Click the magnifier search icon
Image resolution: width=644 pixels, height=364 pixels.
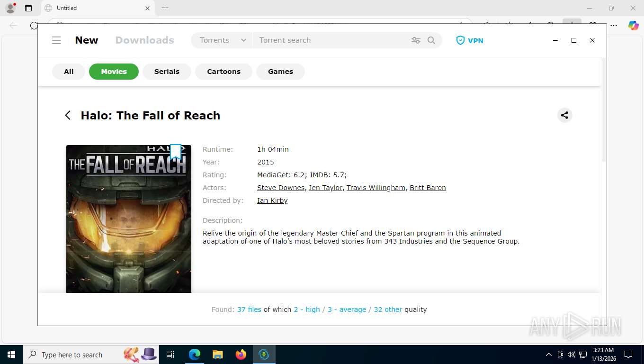click(x=431, y=40)
